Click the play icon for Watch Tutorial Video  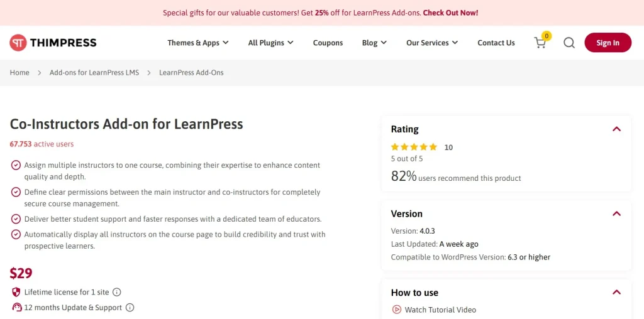pyautogui.click(x=396, y=310)
